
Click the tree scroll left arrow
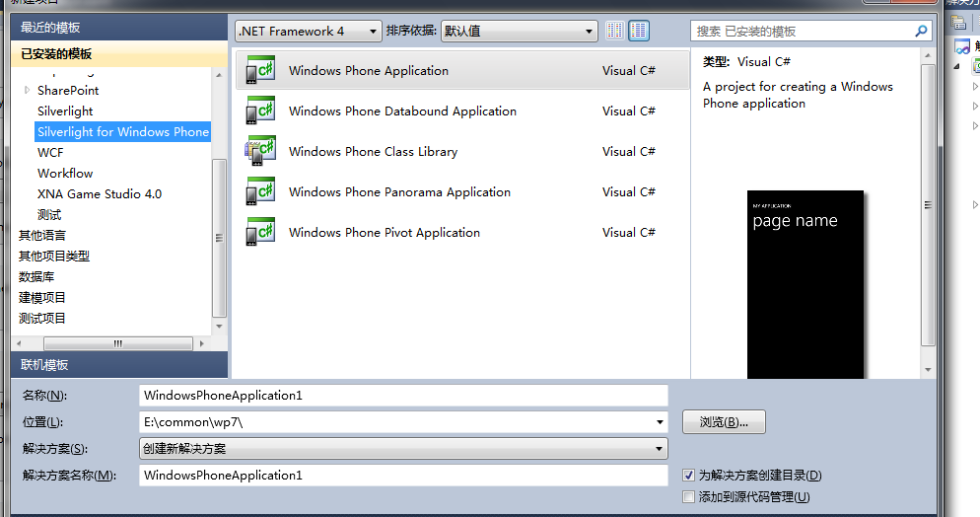point(19,343)
